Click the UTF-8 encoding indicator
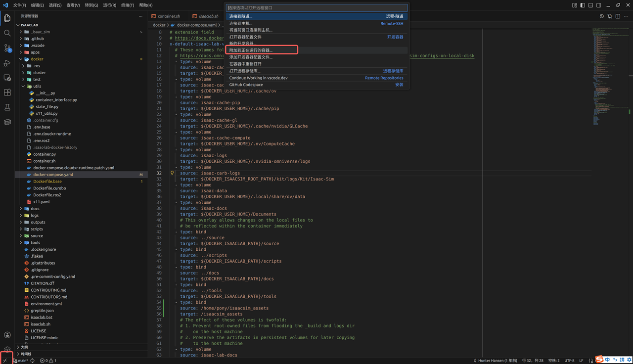 point(569,361)
